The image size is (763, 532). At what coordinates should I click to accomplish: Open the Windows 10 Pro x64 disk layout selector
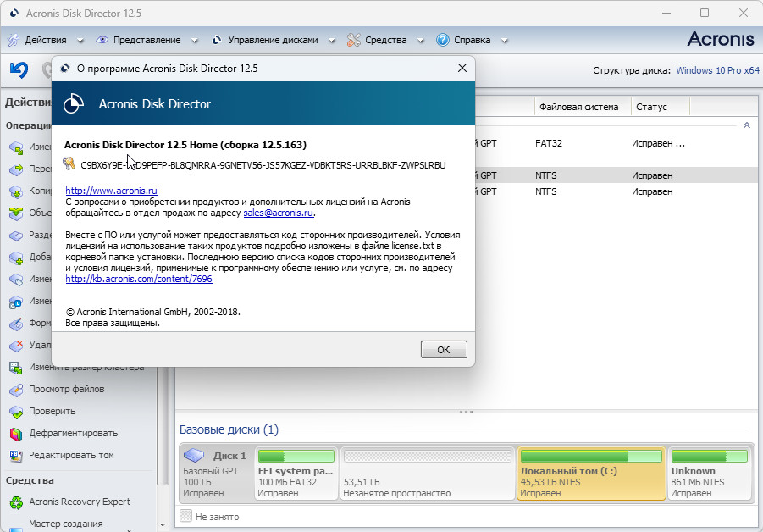pyautogui.click(x=717, y=70)
